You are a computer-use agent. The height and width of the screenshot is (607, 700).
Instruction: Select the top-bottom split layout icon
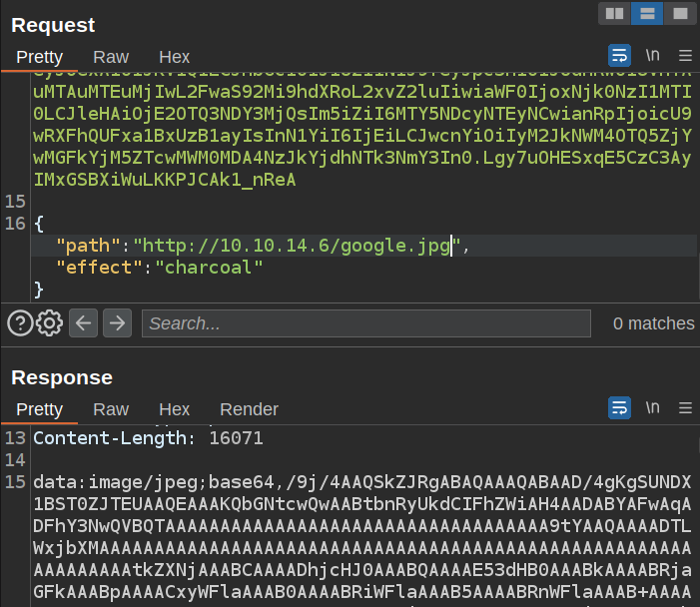pos(647,14)
